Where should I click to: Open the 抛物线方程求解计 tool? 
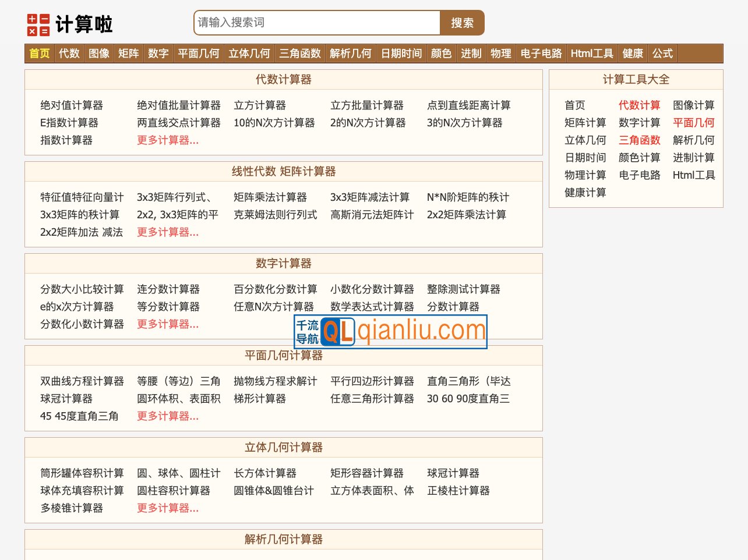[x=274, y=381]
